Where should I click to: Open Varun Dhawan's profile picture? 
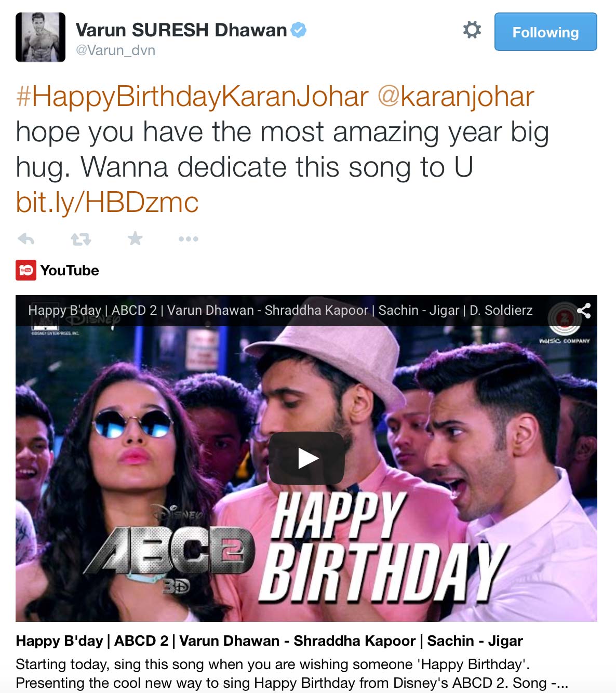point(41,37)
